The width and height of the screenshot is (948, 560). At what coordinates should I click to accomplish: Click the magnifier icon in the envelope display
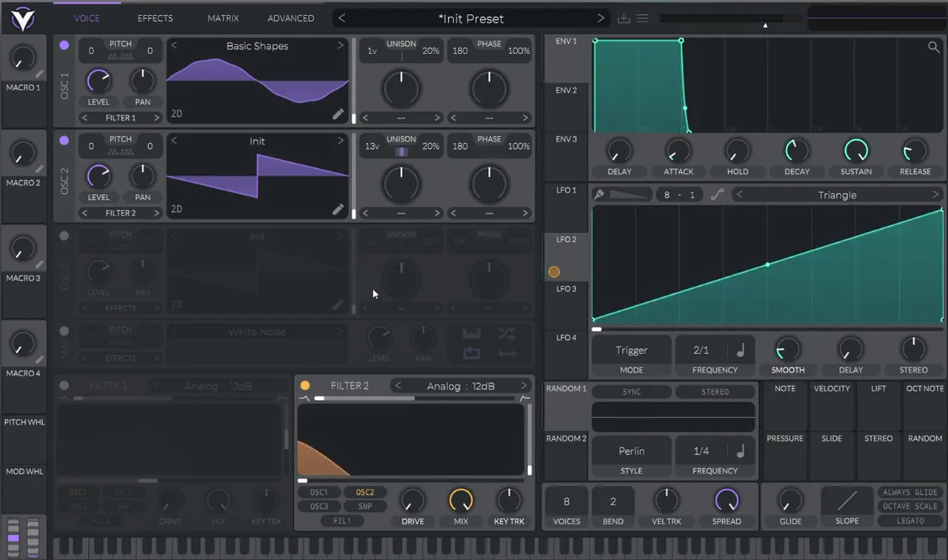tap(933, 47)
